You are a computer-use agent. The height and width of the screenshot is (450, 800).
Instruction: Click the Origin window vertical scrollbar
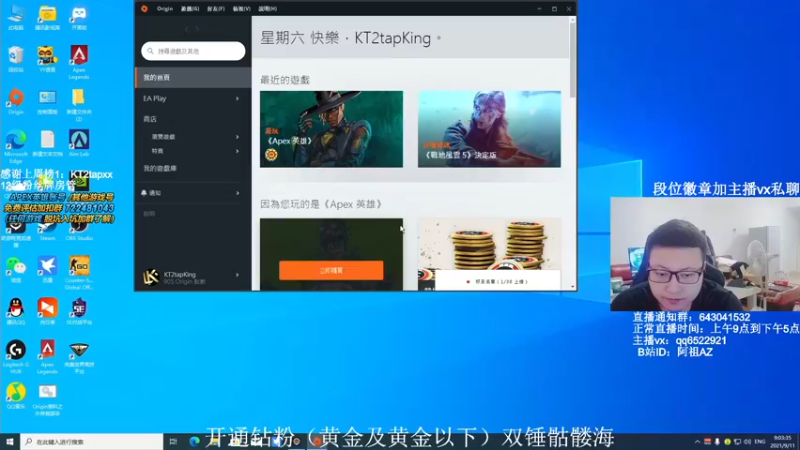(573, 60)
